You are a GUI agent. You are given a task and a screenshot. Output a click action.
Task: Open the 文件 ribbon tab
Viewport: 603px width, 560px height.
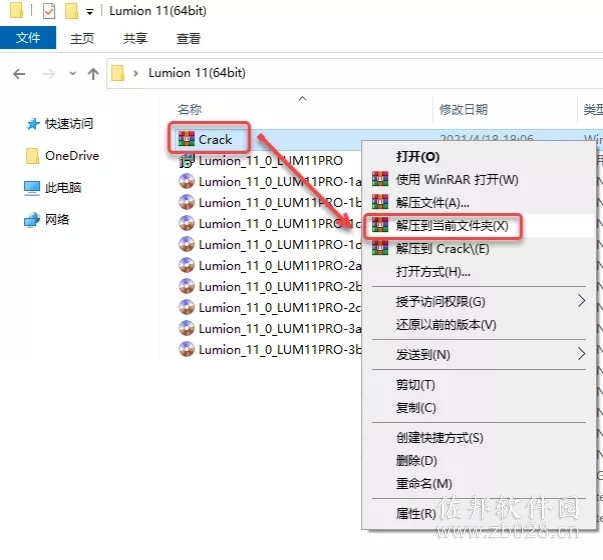click(x=28, y=38)
